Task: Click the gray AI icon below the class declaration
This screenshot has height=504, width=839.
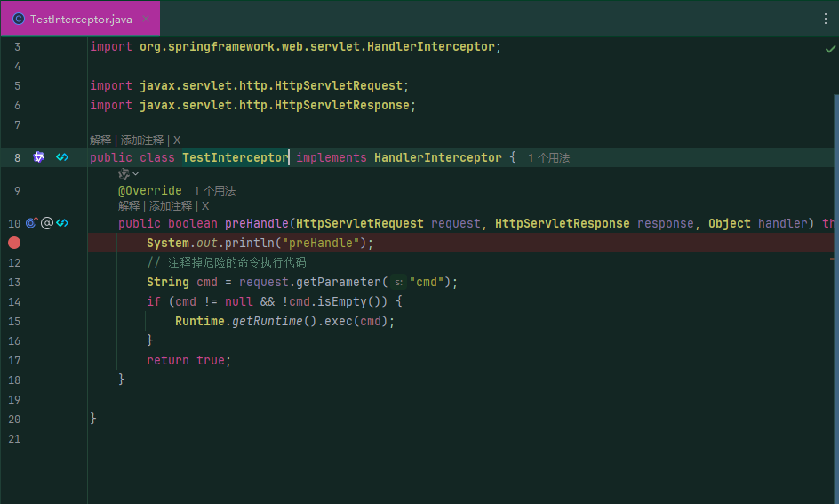Action: coord(124,174)
